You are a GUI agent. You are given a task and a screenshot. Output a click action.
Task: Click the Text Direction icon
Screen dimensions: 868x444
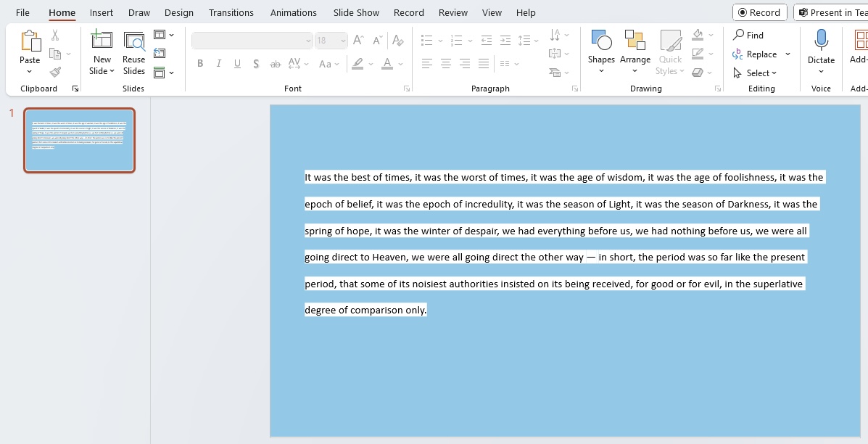(555, 35)
